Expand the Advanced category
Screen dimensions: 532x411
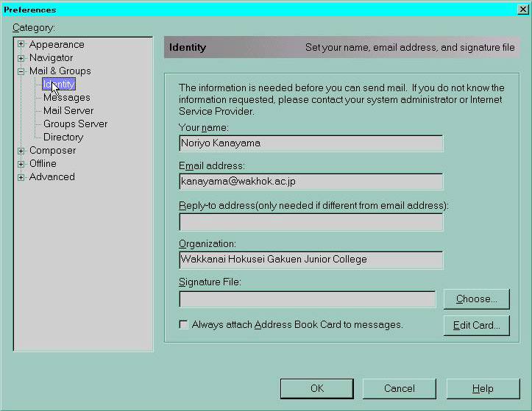(x=21, y=177)
